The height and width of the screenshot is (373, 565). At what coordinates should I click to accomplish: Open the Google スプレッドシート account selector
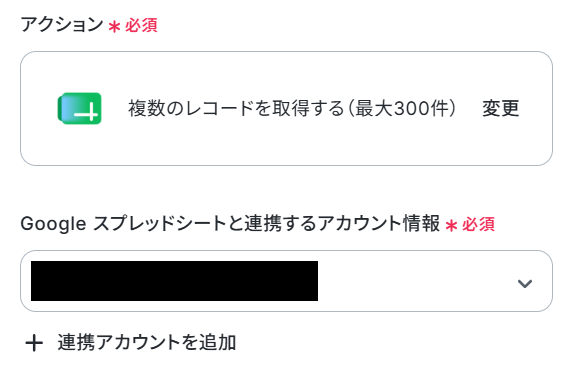pyautogui.click(x=286, y=281)
